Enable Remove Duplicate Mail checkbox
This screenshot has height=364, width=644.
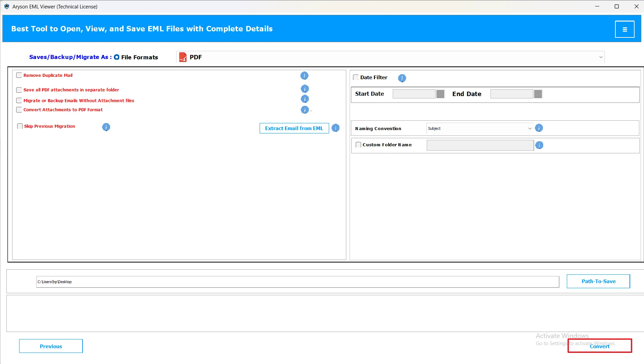[19, 75]
